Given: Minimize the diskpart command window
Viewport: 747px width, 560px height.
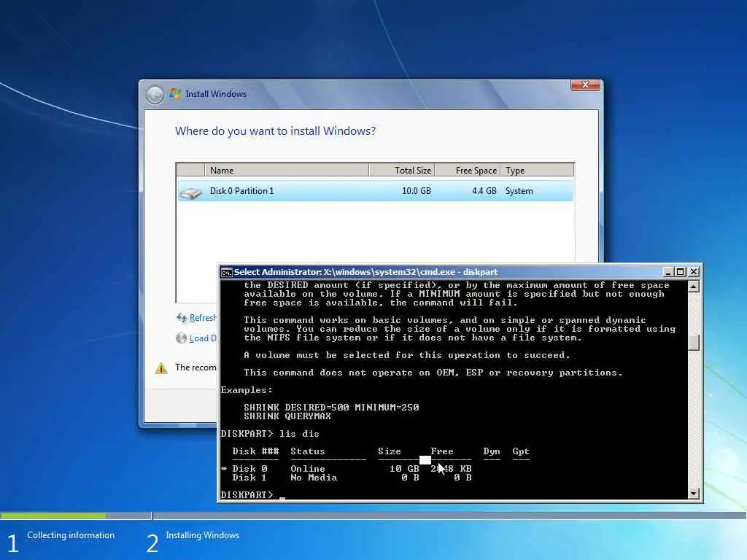Looking at the screenshot, I should pos(668,272).
